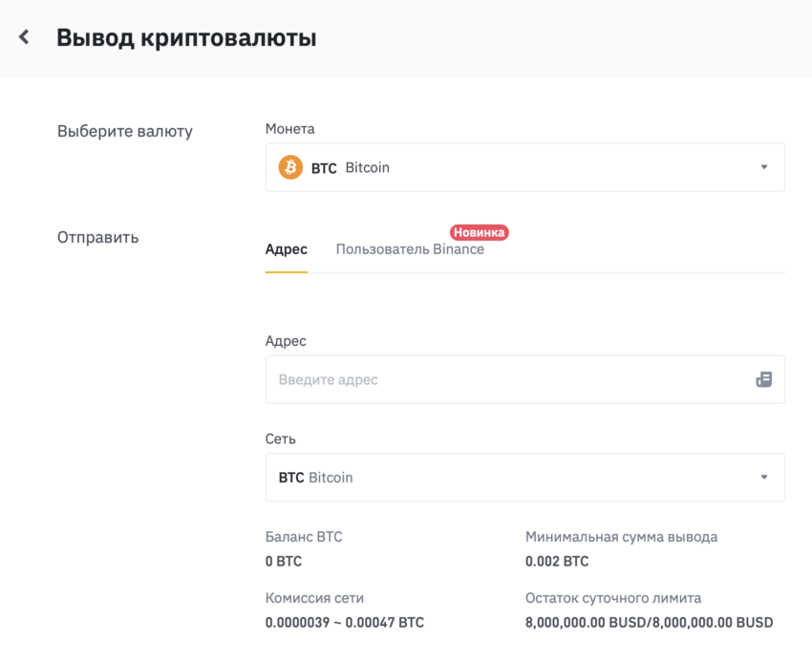The height and width of the screenshot is (663, 812).
Task: Click the red Новинка badge
Action: coord(479,232)
